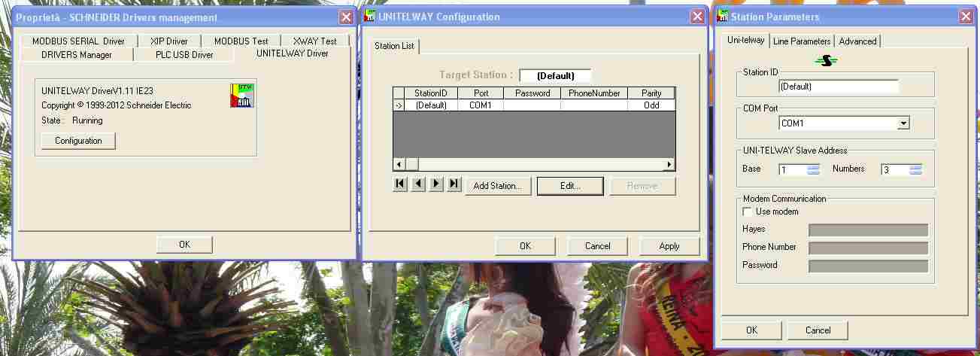Click the Parity column header
This screenshot has width=980, height=356.
coord(651,93)
